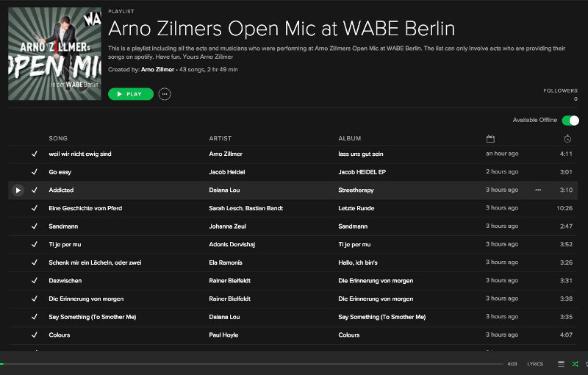The width and height of the screenshot is (588, 375).
Task: Sort by ALBUM column header
Action: click(x=350, y=138)
